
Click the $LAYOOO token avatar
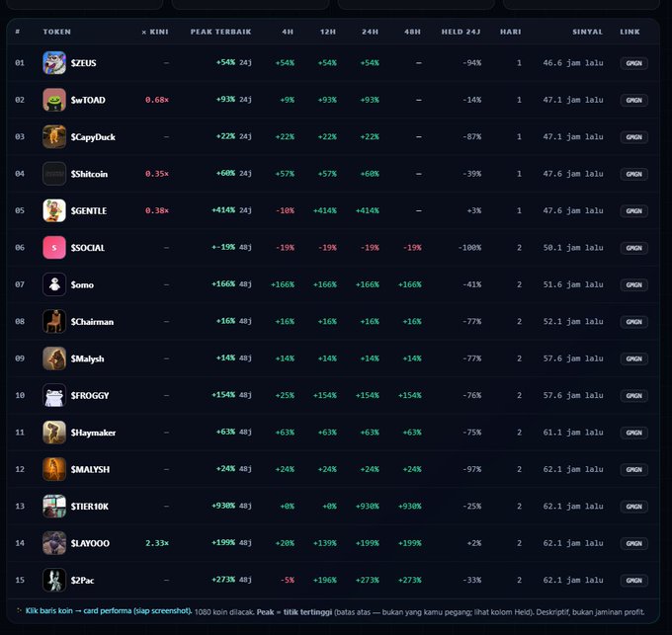54,543
